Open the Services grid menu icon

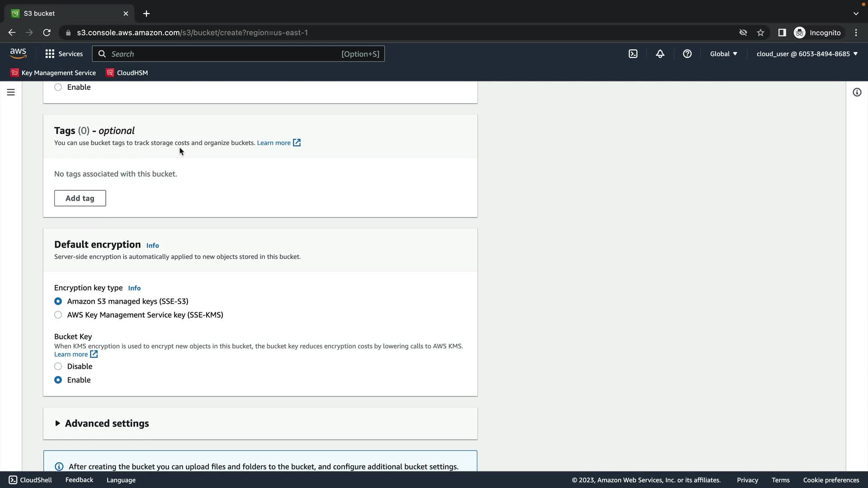[x=50, y=54]
